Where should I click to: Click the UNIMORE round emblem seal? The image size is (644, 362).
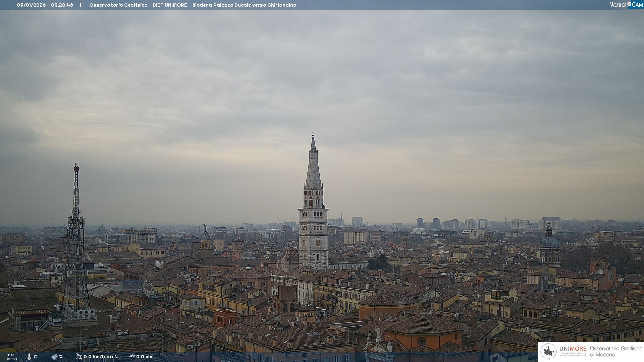(548, 352)
